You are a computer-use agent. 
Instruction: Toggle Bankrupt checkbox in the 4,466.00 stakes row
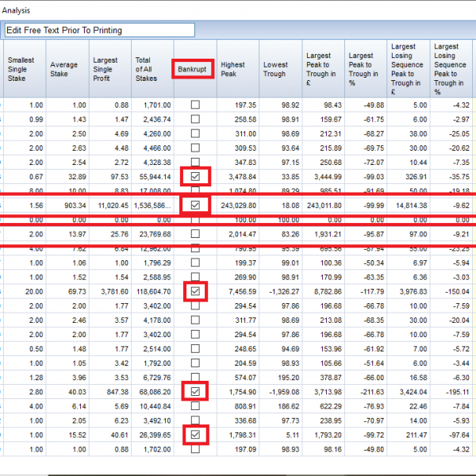click(195, 148)
